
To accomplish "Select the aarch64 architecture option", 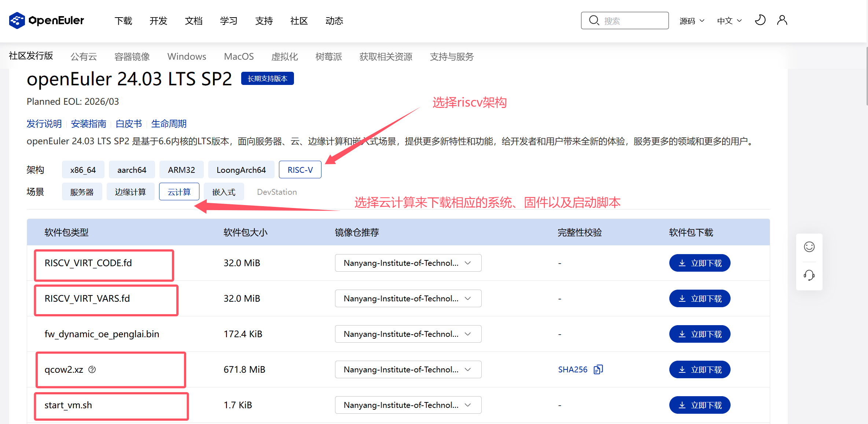I will pyautogui.click(x=132, y=170).
